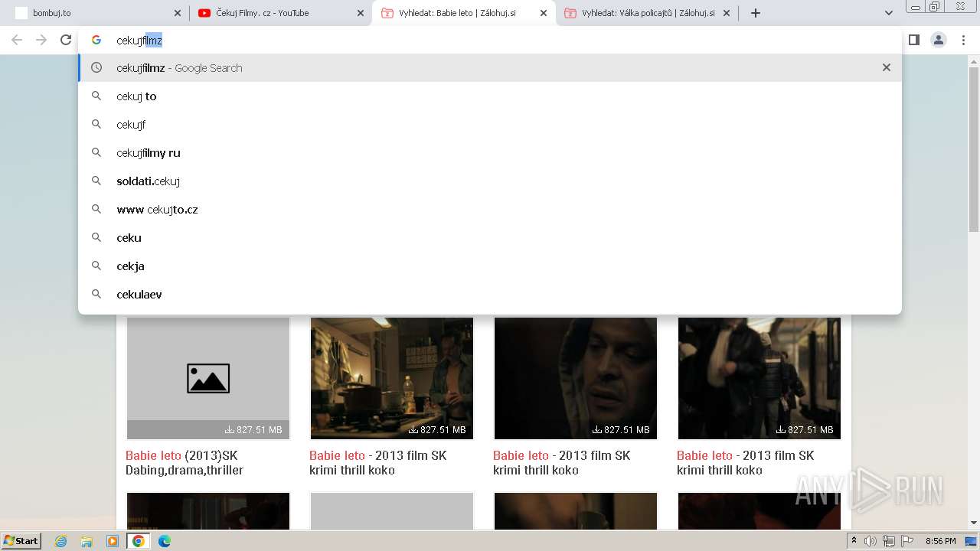Click the search magnifier icon next to 'cekuj to'
This screenshot has width=980, height=551.
click(96, 96)
